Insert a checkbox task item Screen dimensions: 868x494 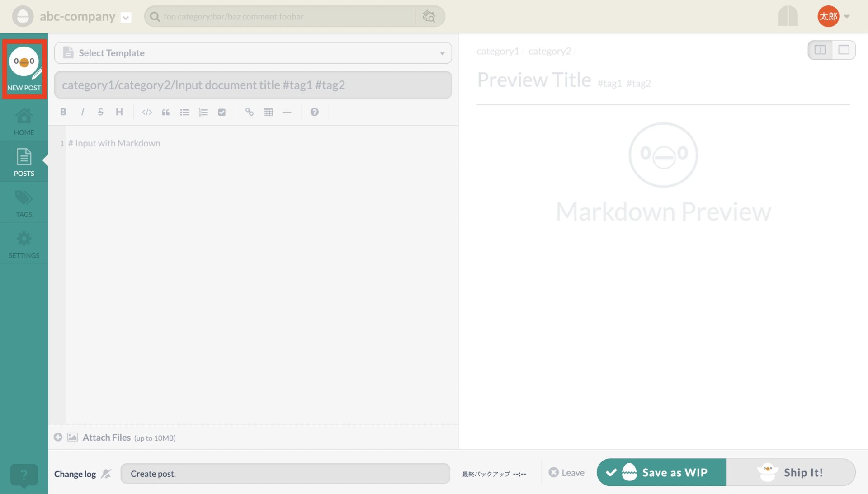tap(222, 112)
